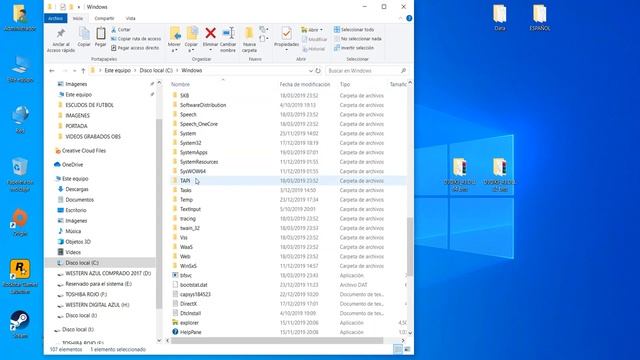Open the address bar history dropdown
This screenshot has width=640, height=360.
[x=311, y=71]
